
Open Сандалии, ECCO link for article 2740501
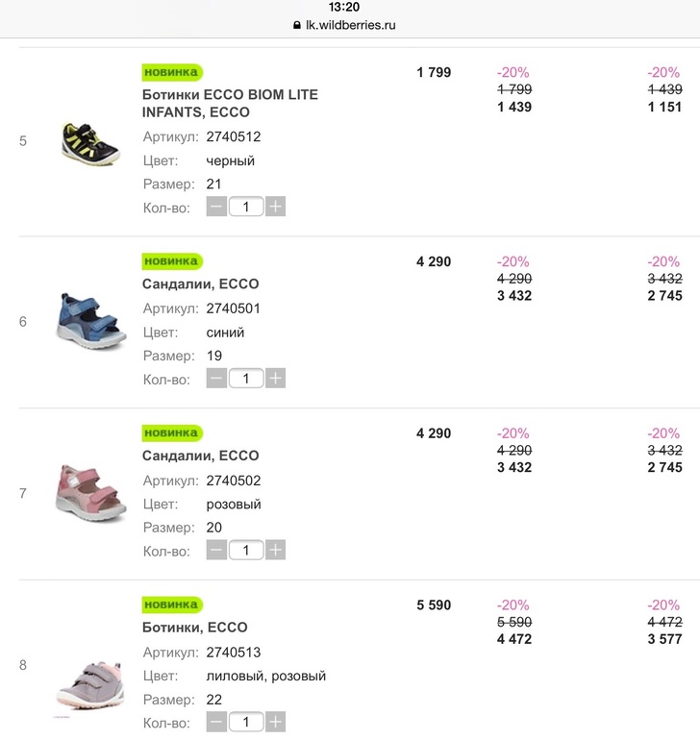tap(200, 284)
